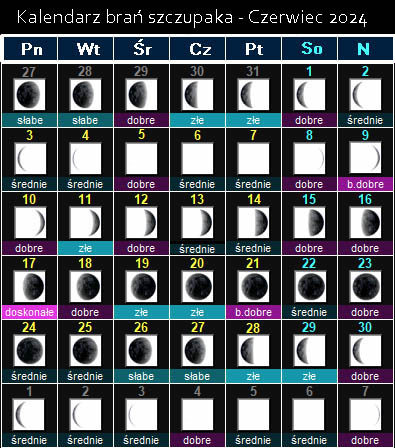Click 'słabe' rating under June 27

point(197,376)
